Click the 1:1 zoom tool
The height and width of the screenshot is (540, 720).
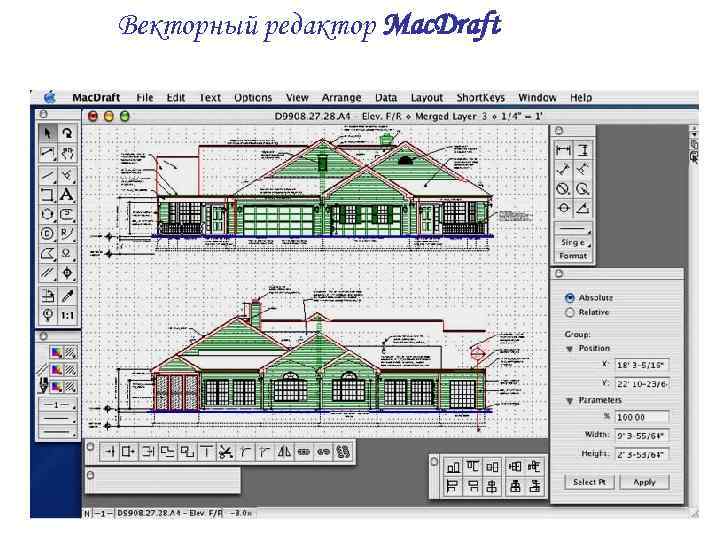pyautogui.click(x=67, y=315)
